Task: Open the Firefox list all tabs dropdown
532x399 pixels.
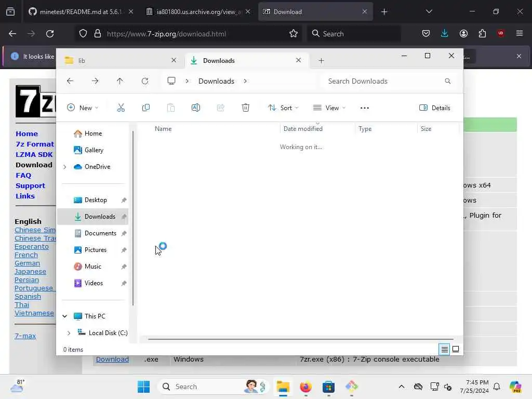Action: pyautogui.click(x=429, y=11)
